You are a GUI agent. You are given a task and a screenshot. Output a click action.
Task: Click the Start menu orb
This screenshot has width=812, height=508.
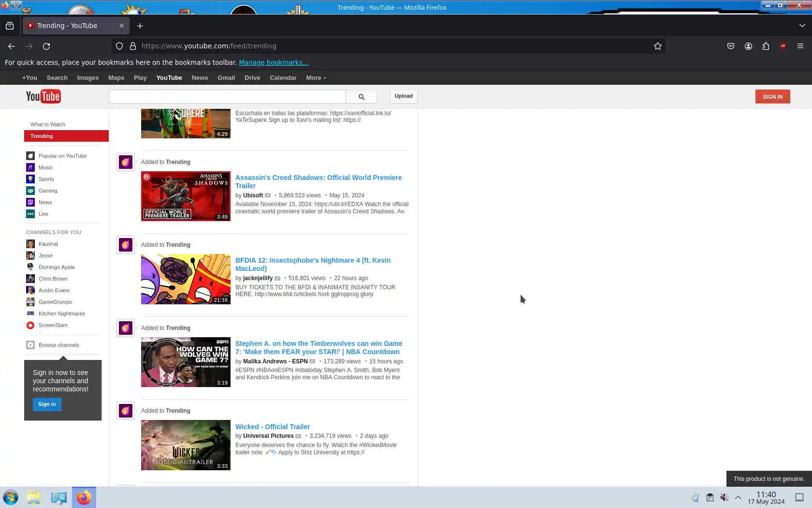point(11,497)
